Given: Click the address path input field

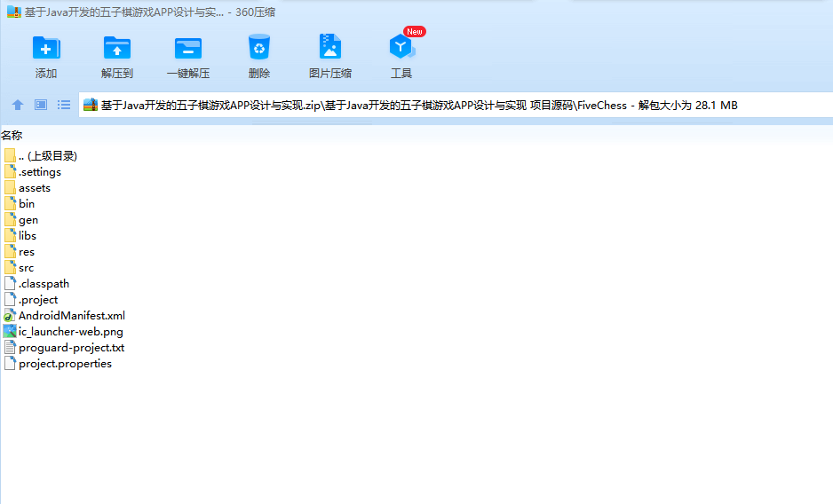Looking at the screenshot, I should click(456, 106).
